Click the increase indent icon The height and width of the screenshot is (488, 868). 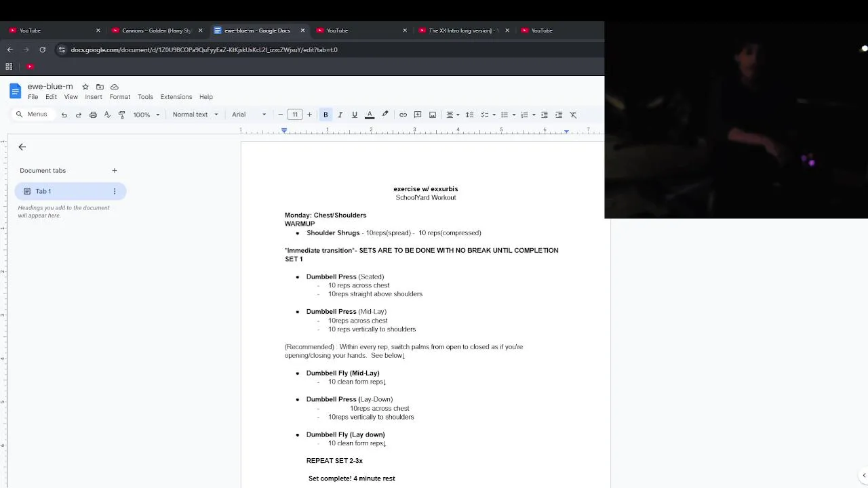[559, 115]
